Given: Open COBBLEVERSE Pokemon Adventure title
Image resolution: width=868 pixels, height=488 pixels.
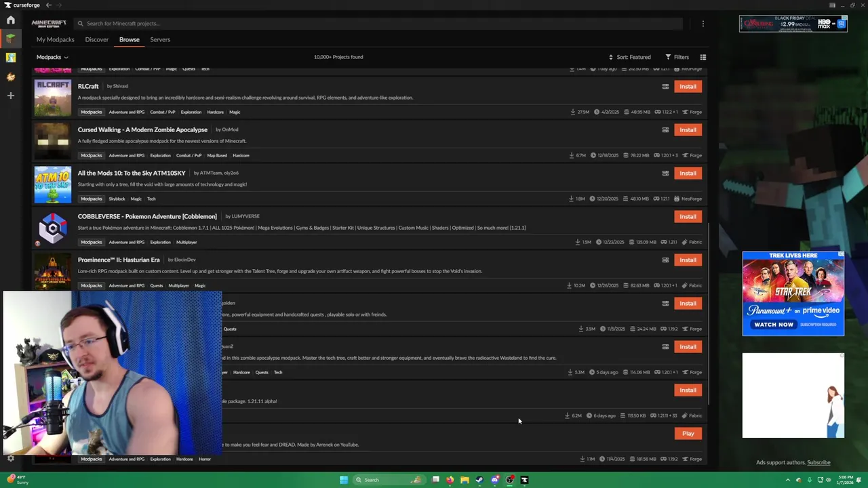Looking at the screenshot, I should click(147, 216).
